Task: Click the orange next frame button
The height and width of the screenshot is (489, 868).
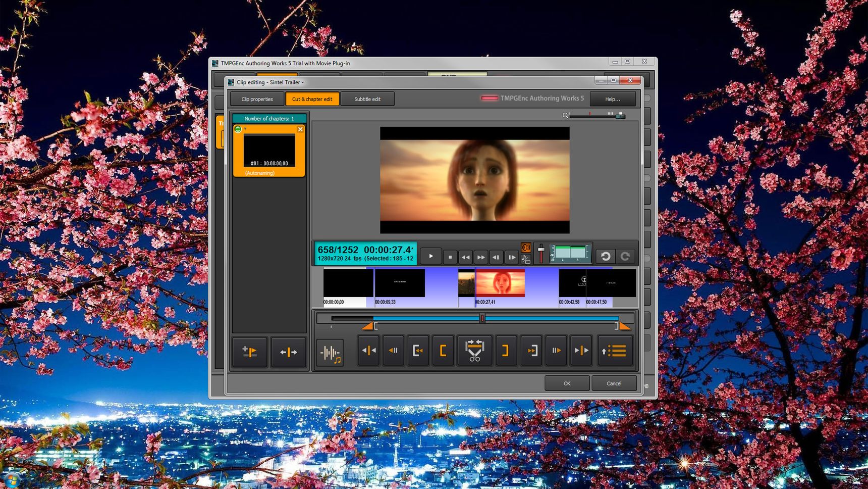Action: 556,350
